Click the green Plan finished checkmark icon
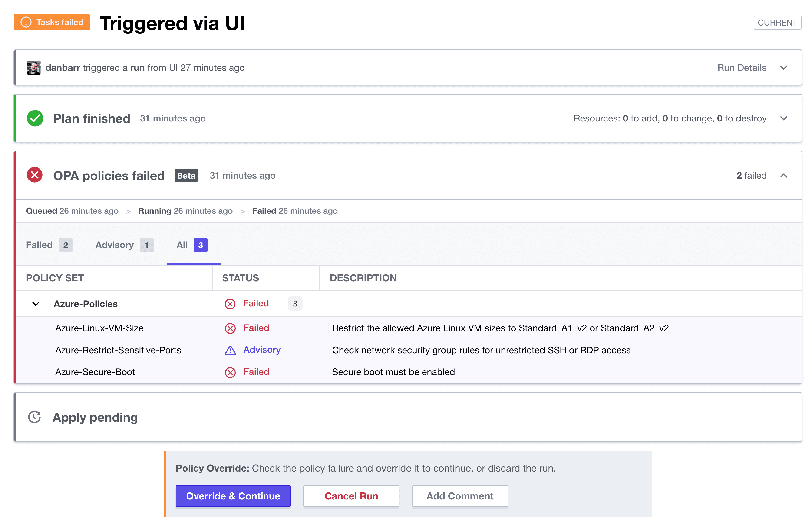 click(x=35, y=118)
